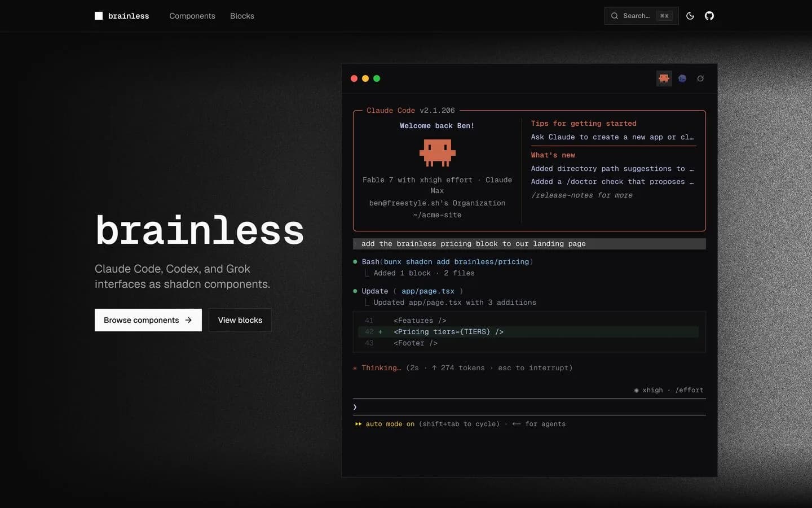Click "ben@freestyle.sh's Organization" text
Image resolution: width=812 pixels, height=508 pixels.
[437, 203]
